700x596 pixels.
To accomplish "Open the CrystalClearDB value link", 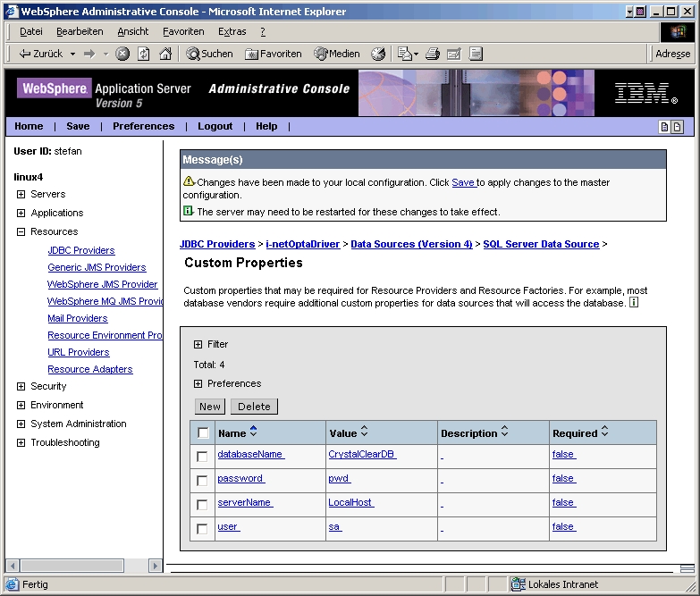I will click(361, 454).
